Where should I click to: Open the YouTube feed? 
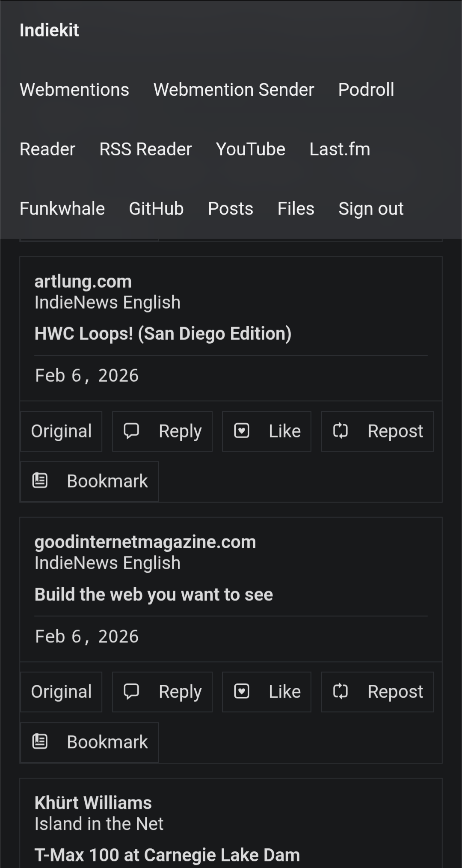250,149
